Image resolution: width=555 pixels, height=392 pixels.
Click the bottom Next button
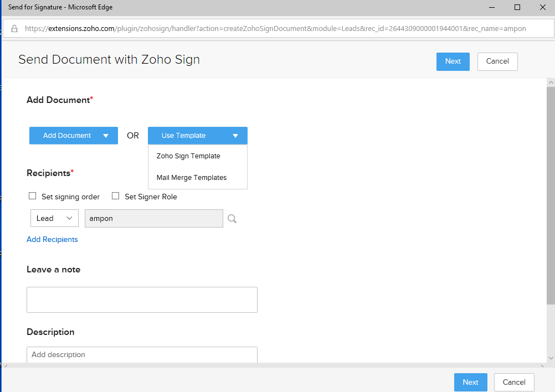470,382
